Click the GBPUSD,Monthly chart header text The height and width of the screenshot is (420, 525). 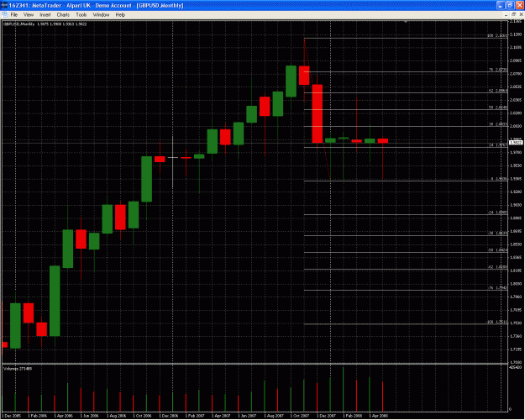(x=45, y=24)
